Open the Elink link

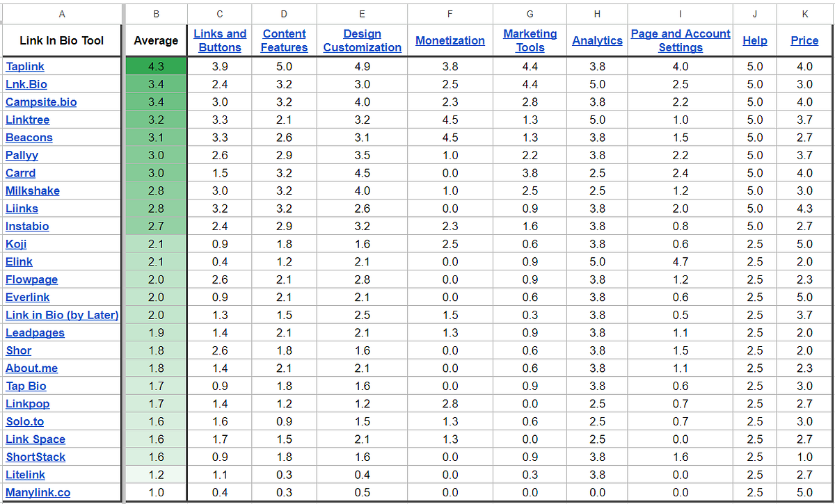19,261
